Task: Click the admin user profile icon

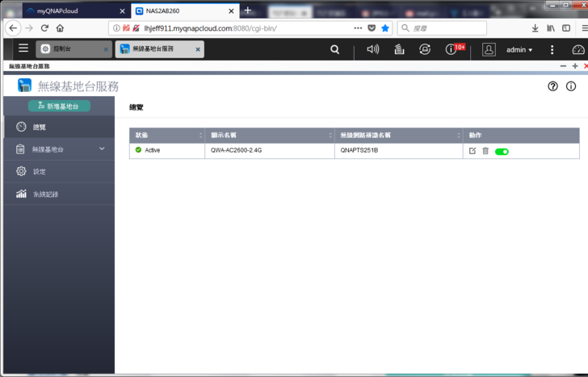Action: [489, 49]
